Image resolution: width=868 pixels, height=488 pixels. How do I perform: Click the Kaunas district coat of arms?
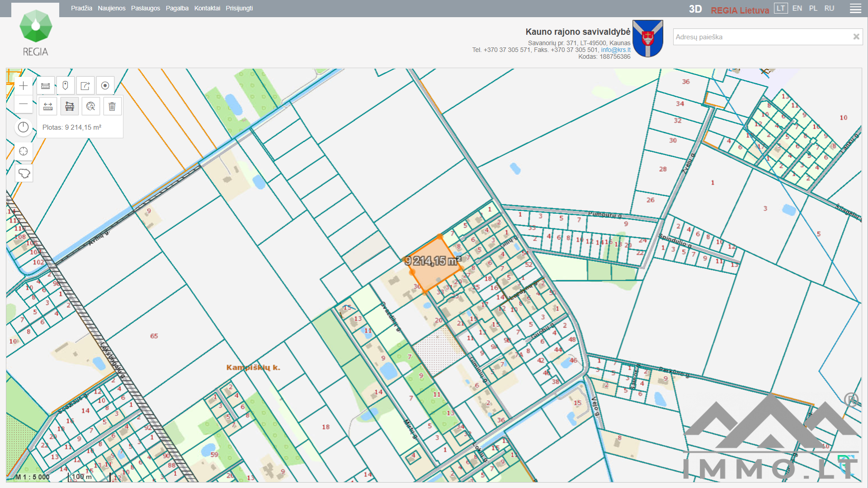(x=648, y=38)
